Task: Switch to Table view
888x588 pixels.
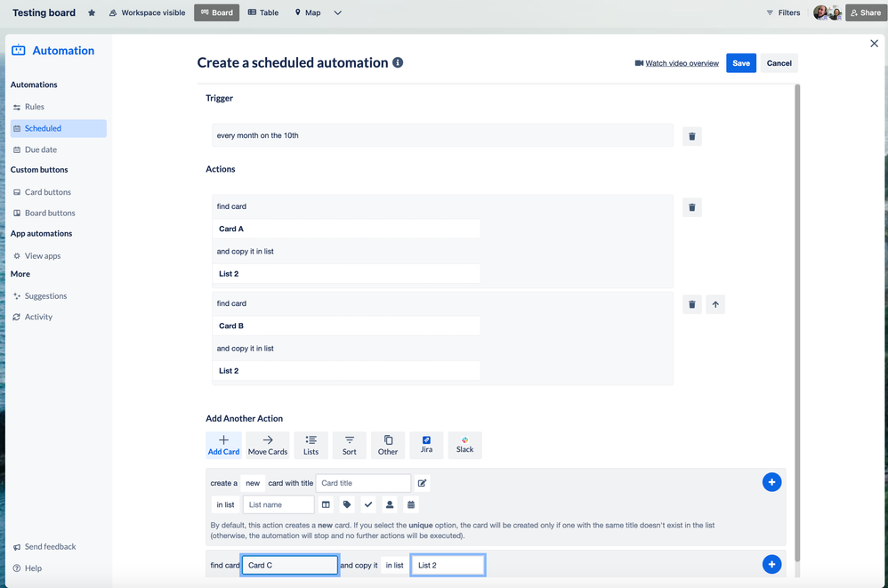Action: point(263,12)
